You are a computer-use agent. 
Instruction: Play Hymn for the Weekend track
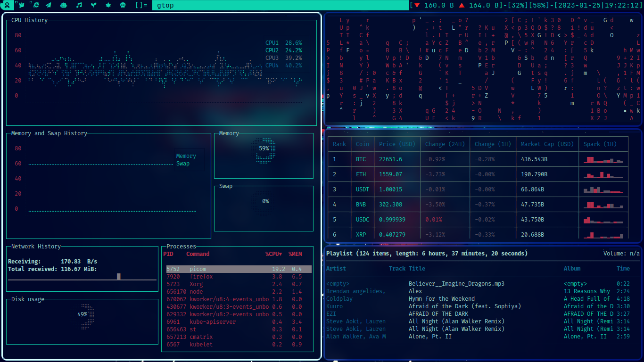[441, 299]
